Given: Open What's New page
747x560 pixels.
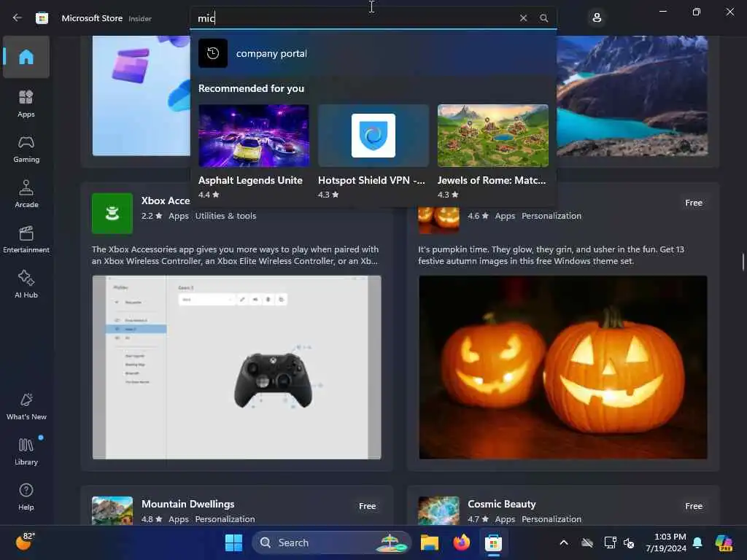Looking at the screenshot, I should [26, 406].
